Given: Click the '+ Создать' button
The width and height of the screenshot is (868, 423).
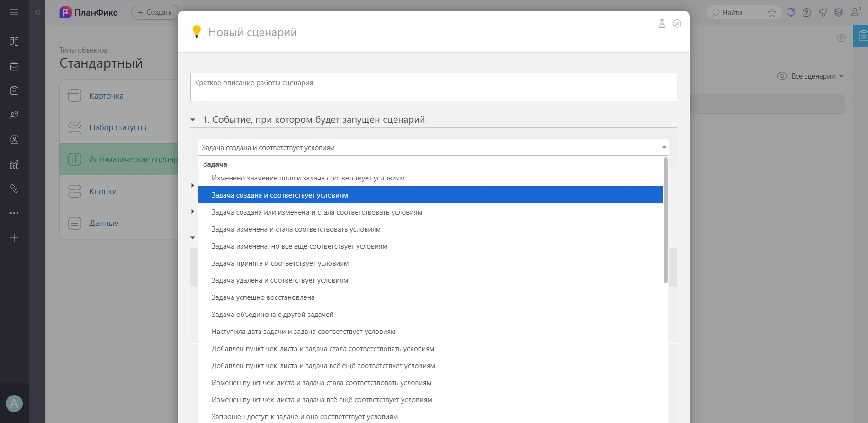Looking at the screenshot, I should (155, 12).
